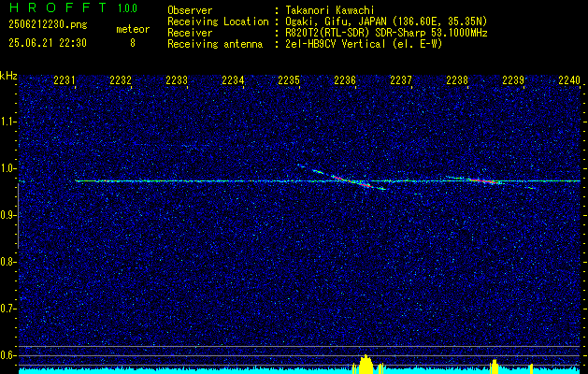588x374 pixels.
Task: Click the 2235 time marker
Action: (289, 80)
